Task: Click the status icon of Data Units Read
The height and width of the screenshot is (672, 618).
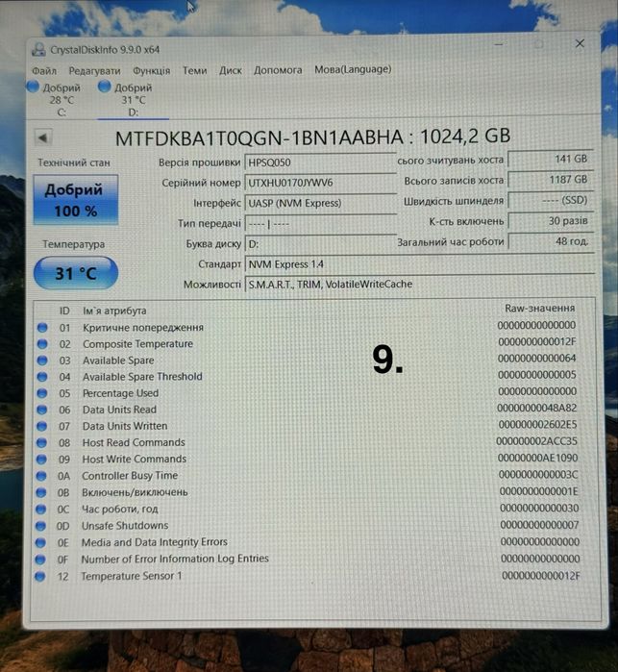Action: pyautogui.click(x=42, y=410)
